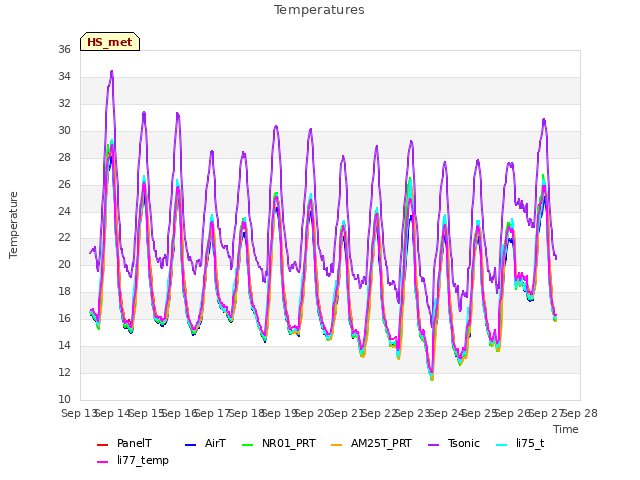The image size is (640, 480).
Task: Click the cyan li75_t legend marker
Action: pos(502,444)
